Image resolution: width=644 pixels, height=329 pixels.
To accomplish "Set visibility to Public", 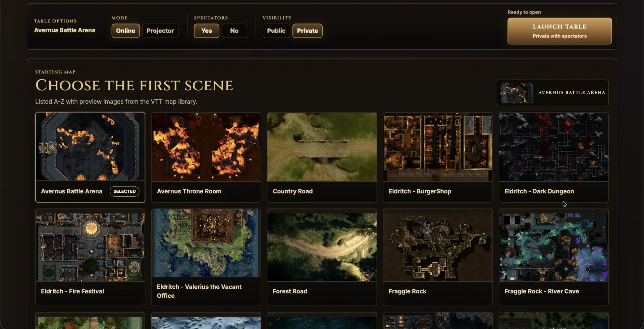I will (276, 31).
